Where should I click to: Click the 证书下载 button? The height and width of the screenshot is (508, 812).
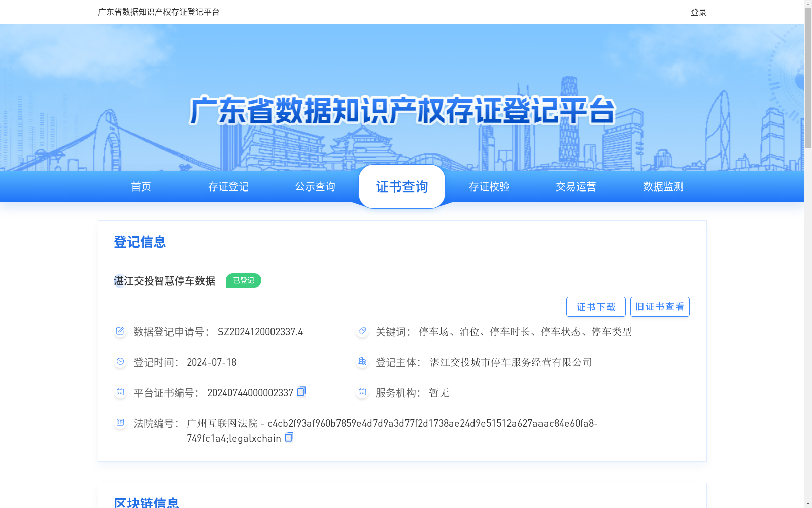coord(596,307)
